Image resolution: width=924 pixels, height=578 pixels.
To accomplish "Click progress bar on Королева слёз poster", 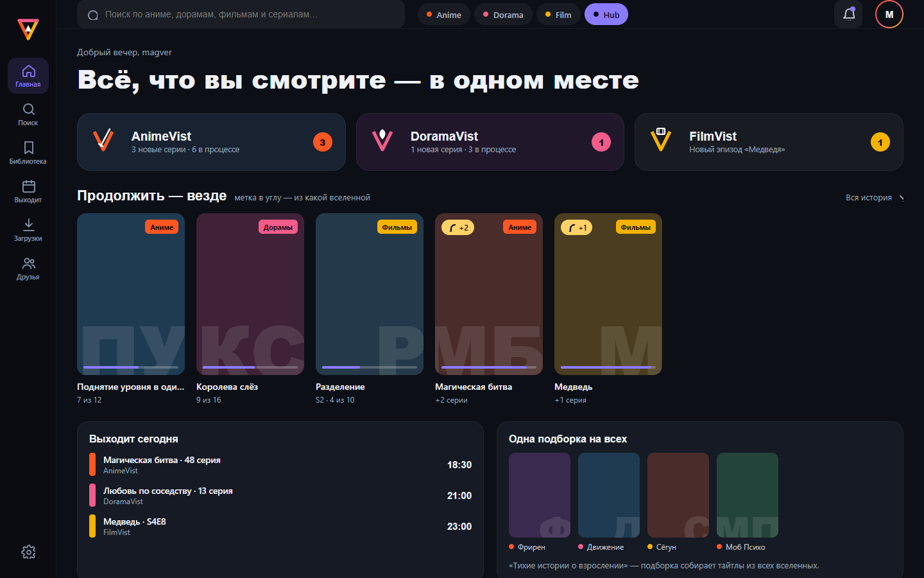I will pos(250,367).
